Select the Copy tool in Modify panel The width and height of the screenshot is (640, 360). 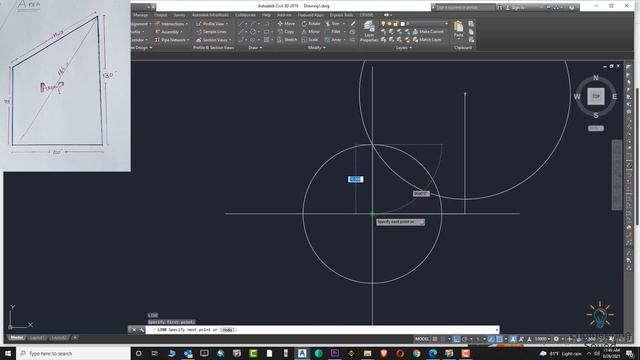286,31
